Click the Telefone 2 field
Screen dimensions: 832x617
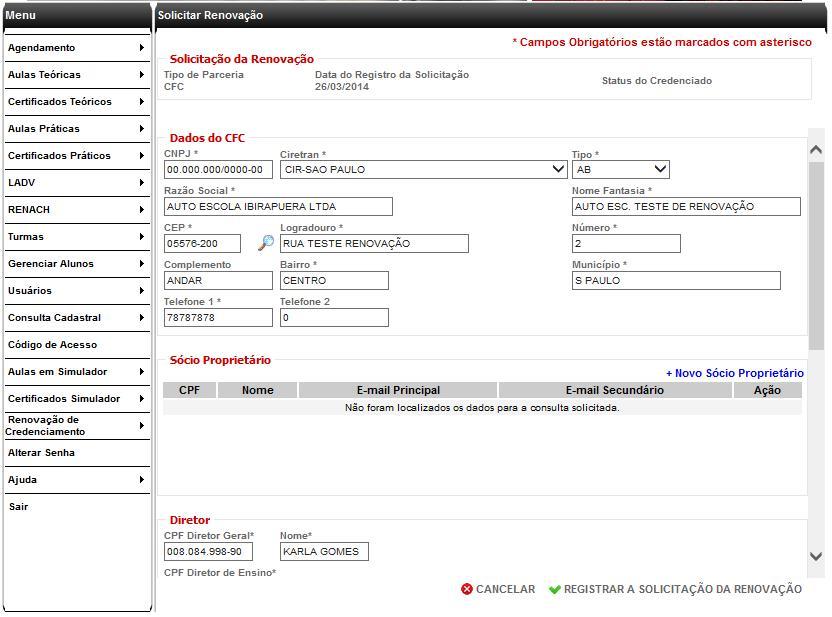pos(334,318)
